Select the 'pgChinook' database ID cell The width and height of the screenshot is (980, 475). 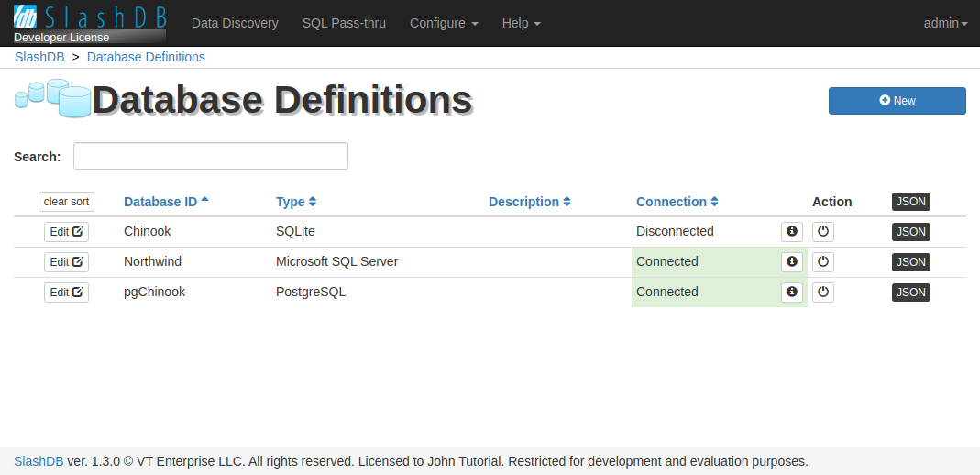coord(154,292)
